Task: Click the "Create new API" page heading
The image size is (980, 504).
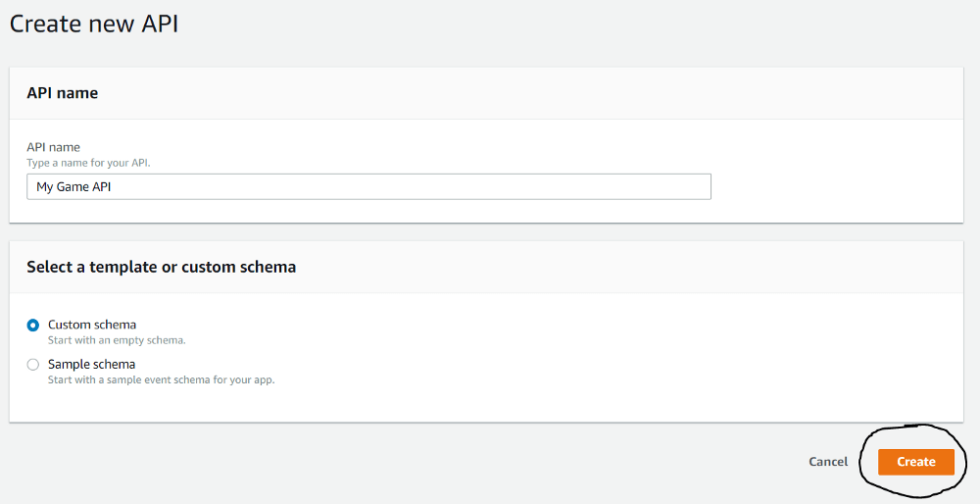Action: pyautogui.click(x=94, y=25)
